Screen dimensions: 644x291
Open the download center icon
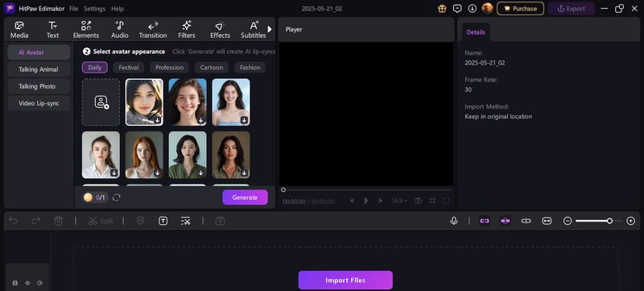coord(473,9)
